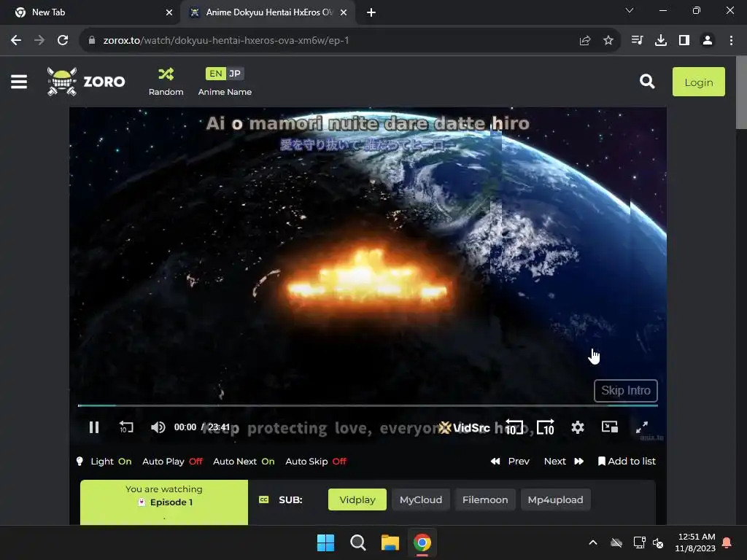Toggle Auto Skip on
This screenshot has width=747, height=560.
(x=316, y=462)
